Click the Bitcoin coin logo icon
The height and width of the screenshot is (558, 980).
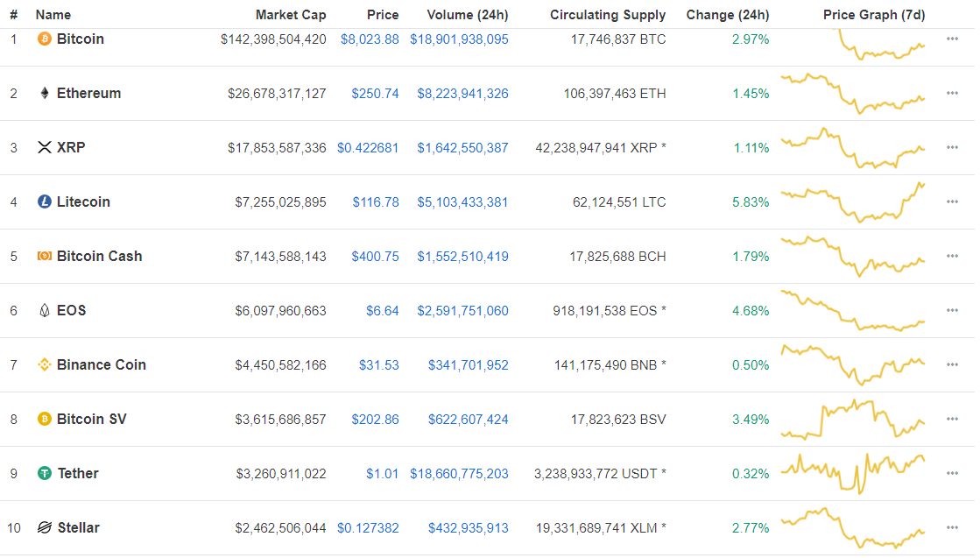point(45,39)
